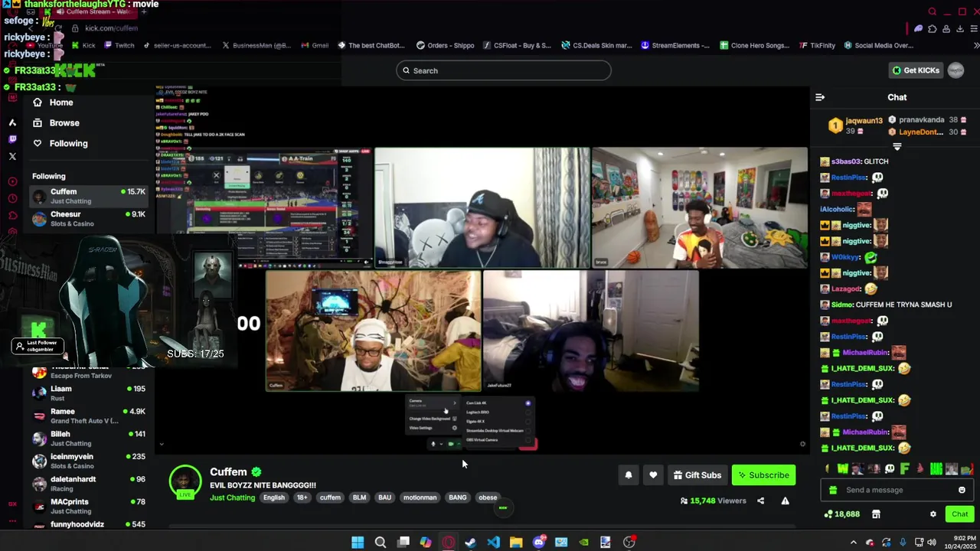Click the Cuffem channel name
Viewport: 980px width, 551px height.
pyautogui.click(x=228, y=472)
